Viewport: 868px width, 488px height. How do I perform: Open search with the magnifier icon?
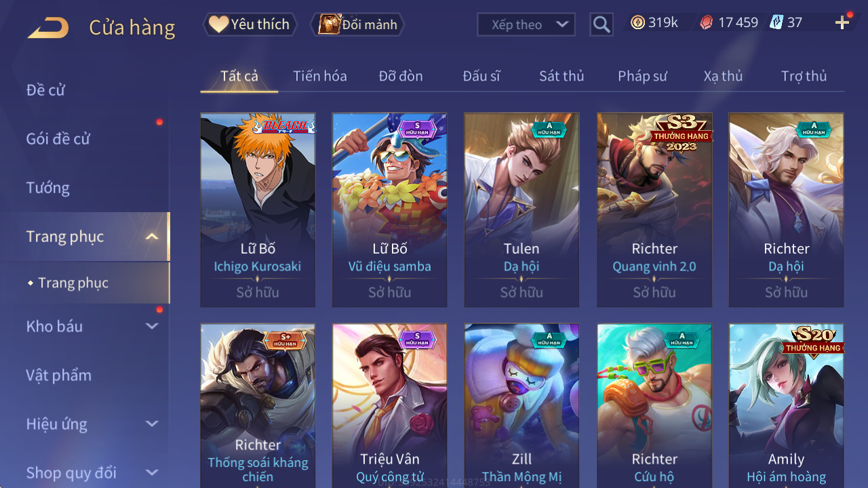tap(601, 25)
